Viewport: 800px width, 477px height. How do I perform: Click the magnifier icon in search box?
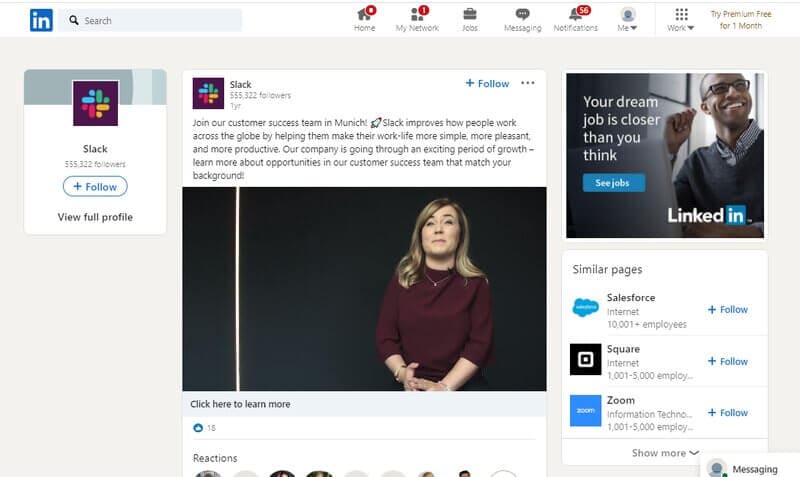[74, 20]
